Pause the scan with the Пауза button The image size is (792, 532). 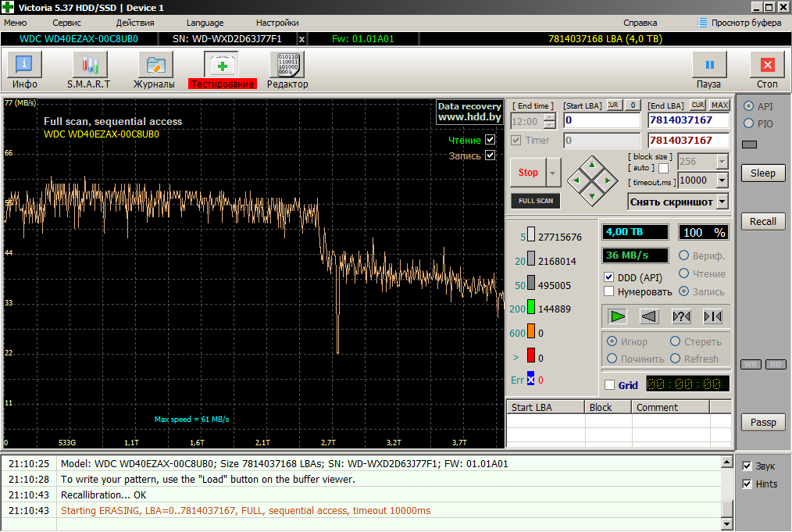[x=709, y=70]
